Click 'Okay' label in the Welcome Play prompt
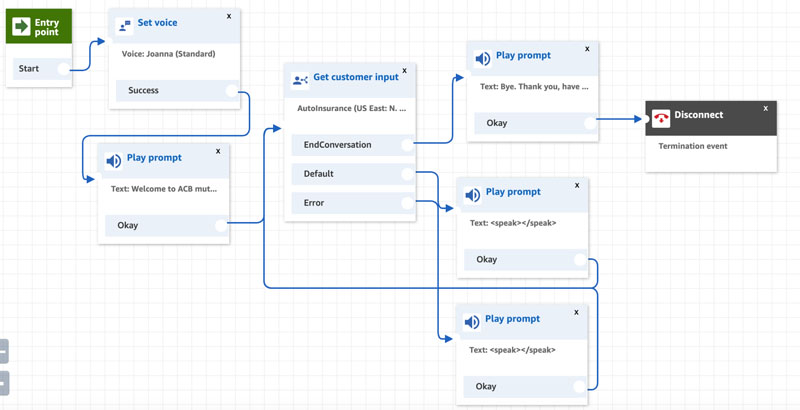This screenshot has width=800, height=410. 128,225
